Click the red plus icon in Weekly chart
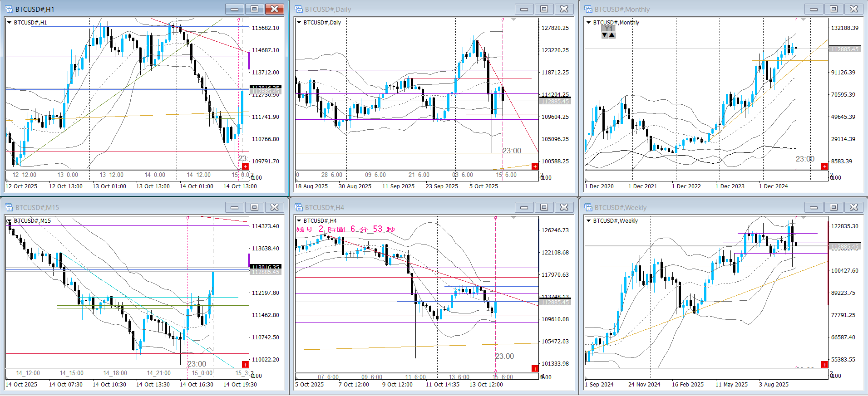The height and width of the screenshot is (396, 868). click(x=824, y=365)
